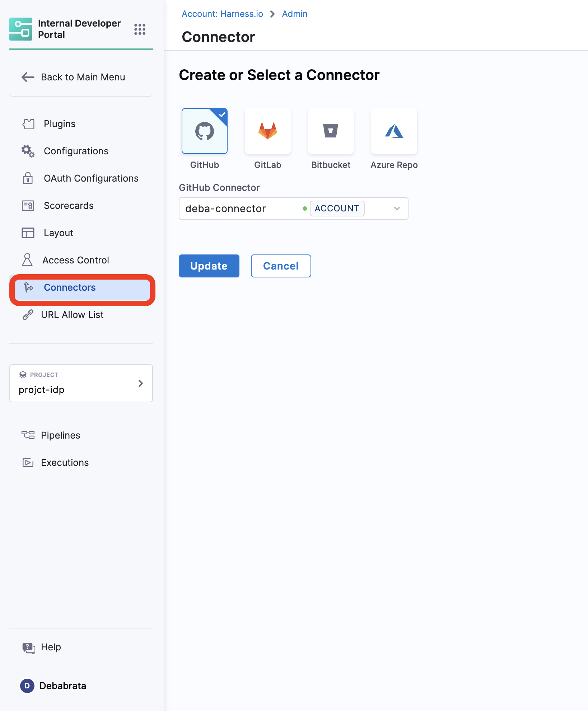Open the module switcher grid icon
Screen dimensions: 588x711
point(140,29)
